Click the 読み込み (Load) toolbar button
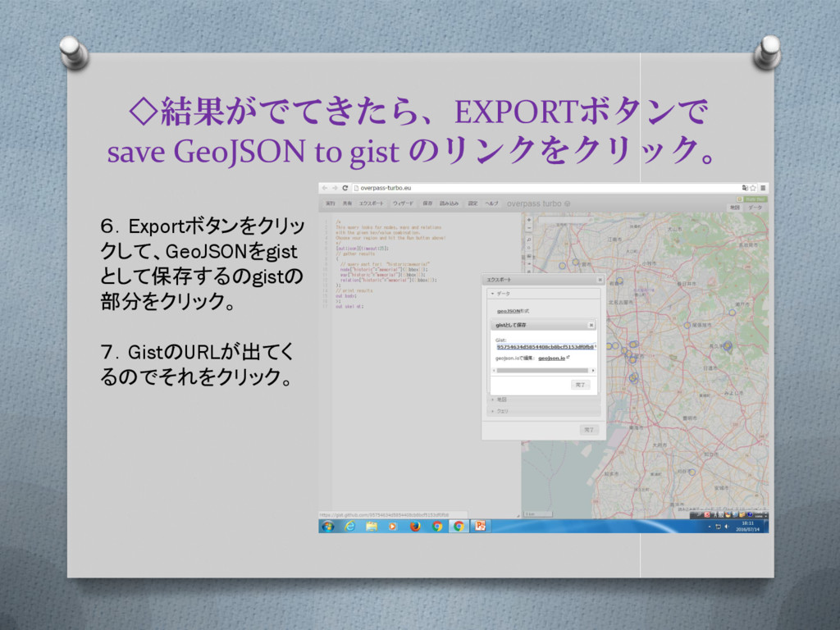 tap(449, 203)
